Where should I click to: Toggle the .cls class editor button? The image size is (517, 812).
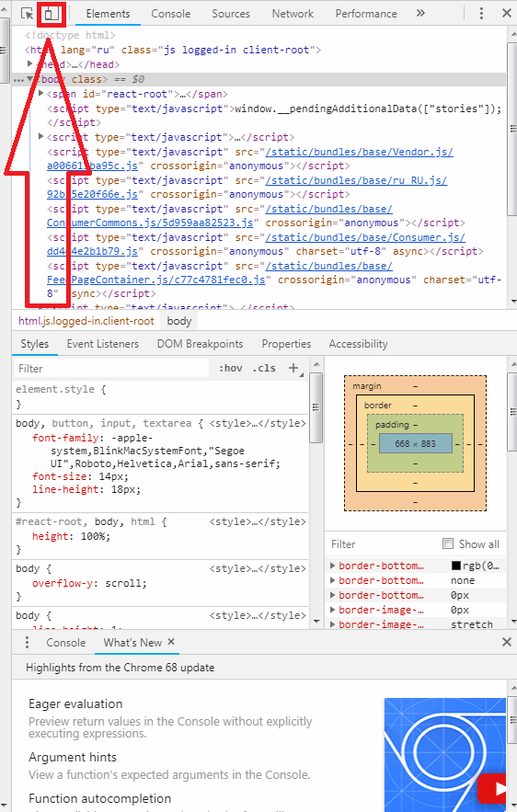pyautogui.click(x=264, y=368)
